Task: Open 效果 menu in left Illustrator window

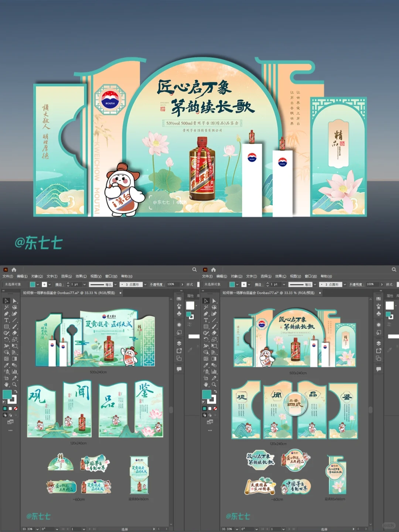Action: point(81,276)
